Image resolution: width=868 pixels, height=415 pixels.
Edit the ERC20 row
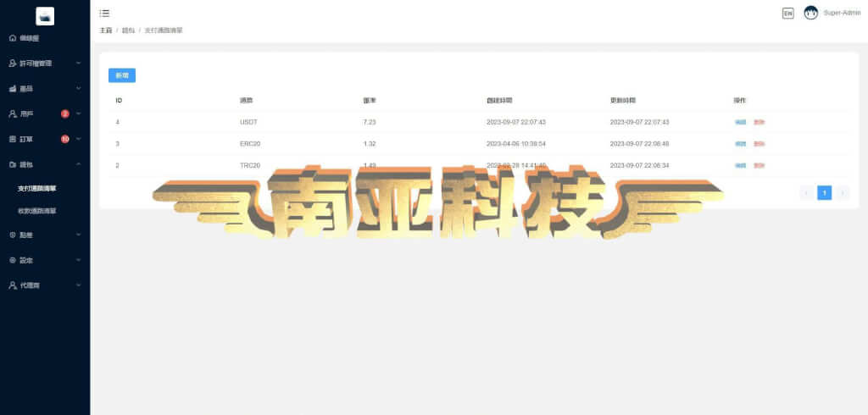[x=740, y=144]
